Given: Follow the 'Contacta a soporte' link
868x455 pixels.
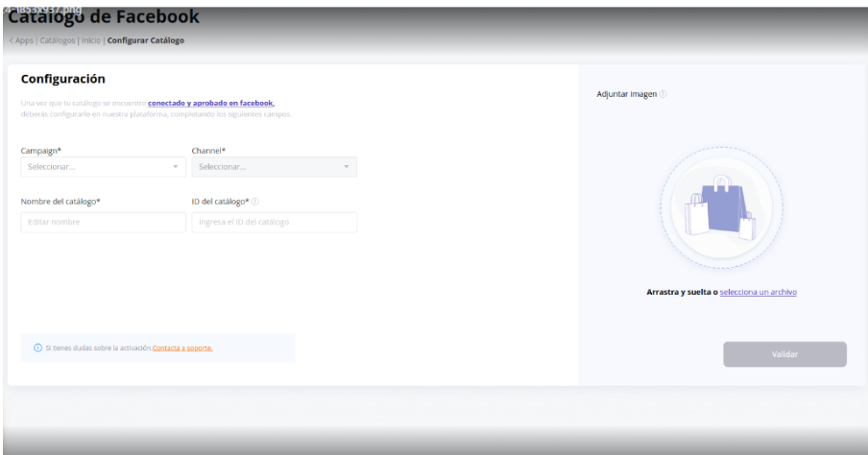Looking at the screenshot, I should pyautogui.click(x=182, y=347).
